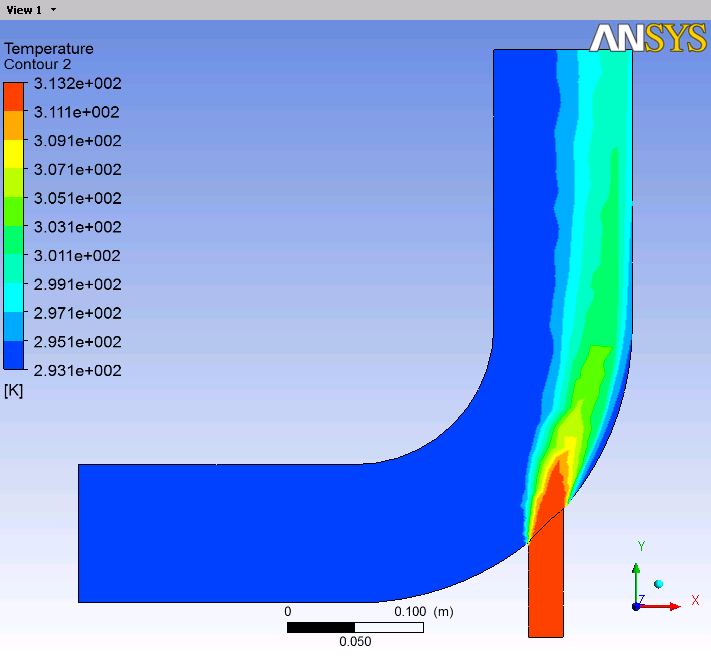This screenshot has width=711, height=667.
Task: Click the Contour 2 legend label
Action: [38, 64]
